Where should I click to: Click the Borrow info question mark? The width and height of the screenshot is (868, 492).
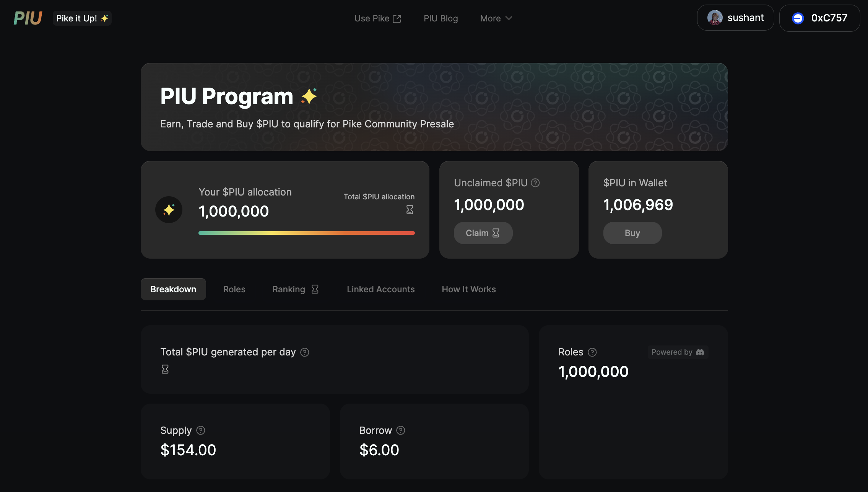[x=401, y=430]
